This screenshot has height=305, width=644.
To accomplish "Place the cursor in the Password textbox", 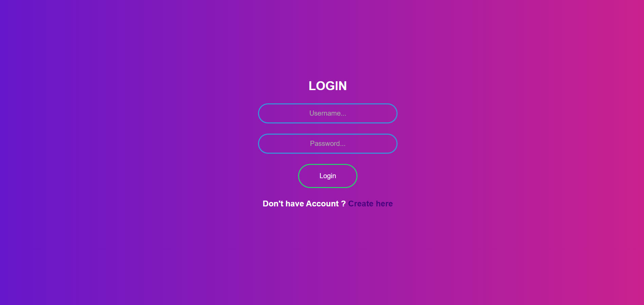I will tap(328, 143).
